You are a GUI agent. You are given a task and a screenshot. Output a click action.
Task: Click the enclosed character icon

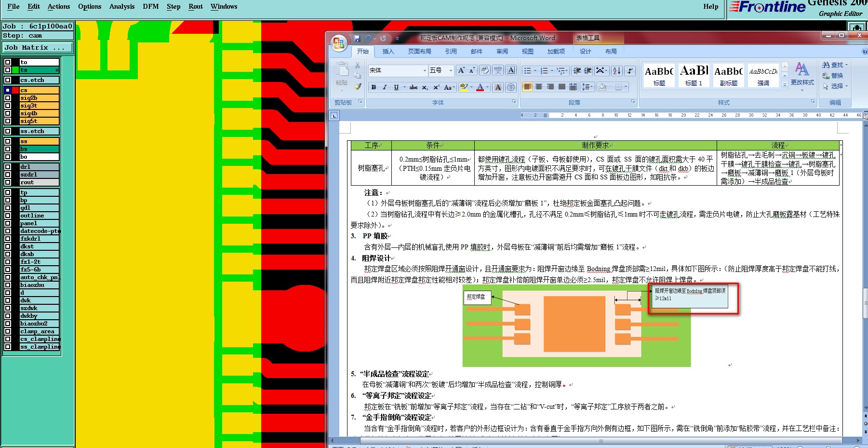tap(511, 87)
